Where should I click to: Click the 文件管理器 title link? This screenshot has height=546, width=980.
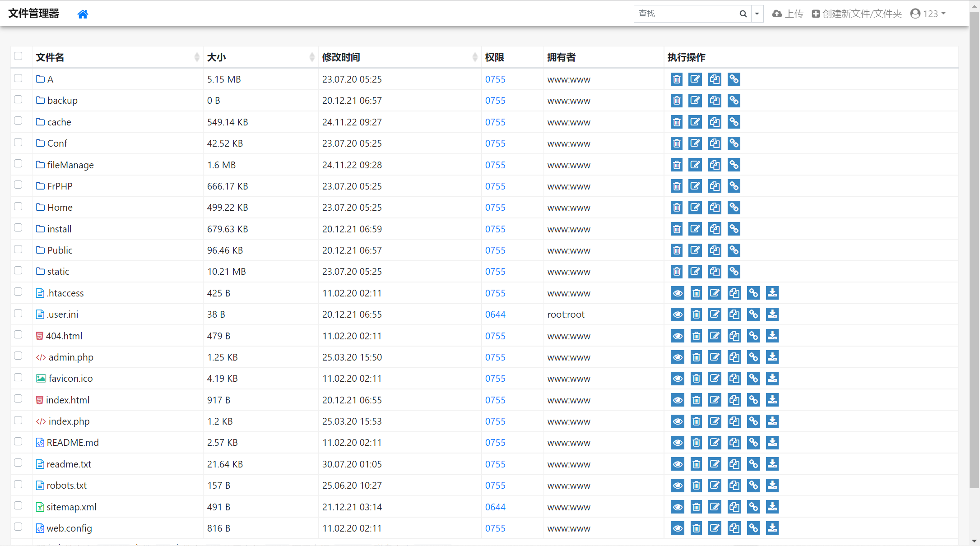(x=34, y=14)
